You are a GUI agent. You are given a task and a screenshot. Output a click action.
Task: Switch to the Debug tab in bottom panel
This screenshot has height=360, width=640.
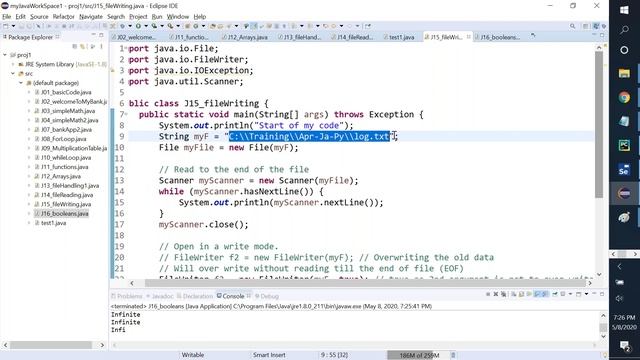coord(267,296)
